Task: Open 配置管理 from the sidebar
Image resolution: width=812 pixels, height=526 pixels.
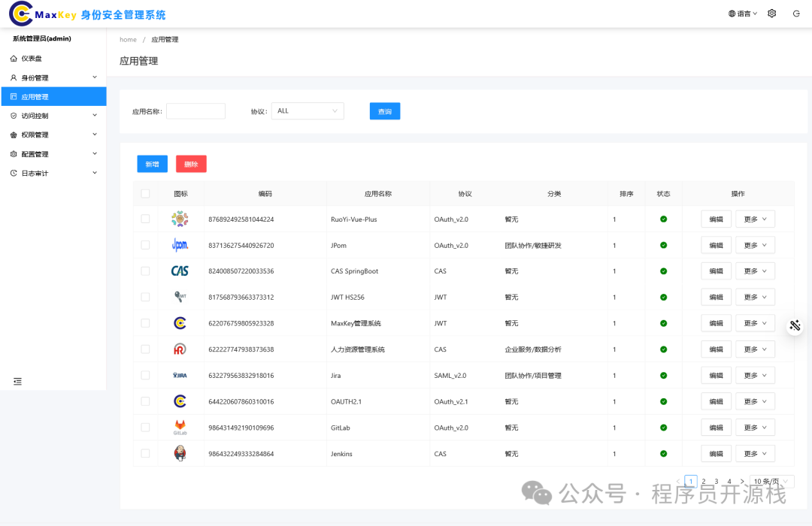Action: click(x=45, y=153)
